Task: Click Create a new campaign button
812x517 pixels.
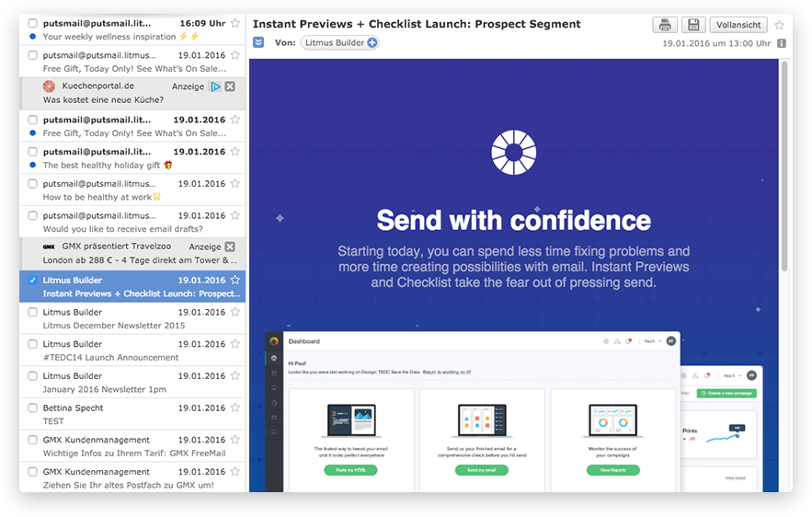Action: pyautogui.click(x=726, y=393)
